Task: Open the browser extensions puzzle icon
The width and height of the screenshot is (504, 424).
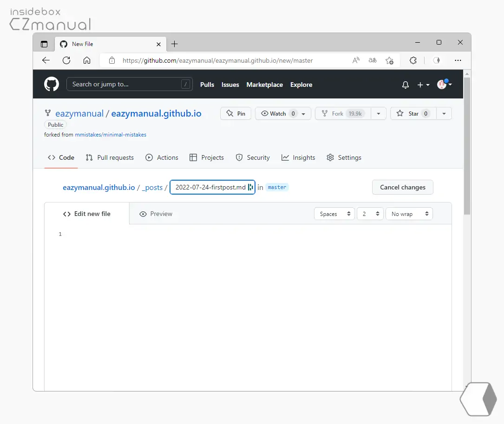Action: (413, 60)
